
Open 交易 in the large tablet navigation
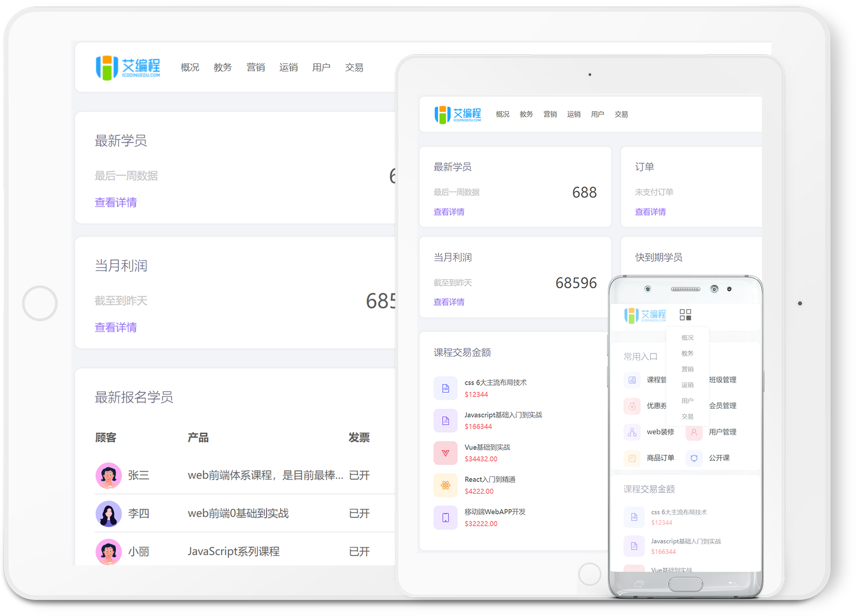(354, 68)
